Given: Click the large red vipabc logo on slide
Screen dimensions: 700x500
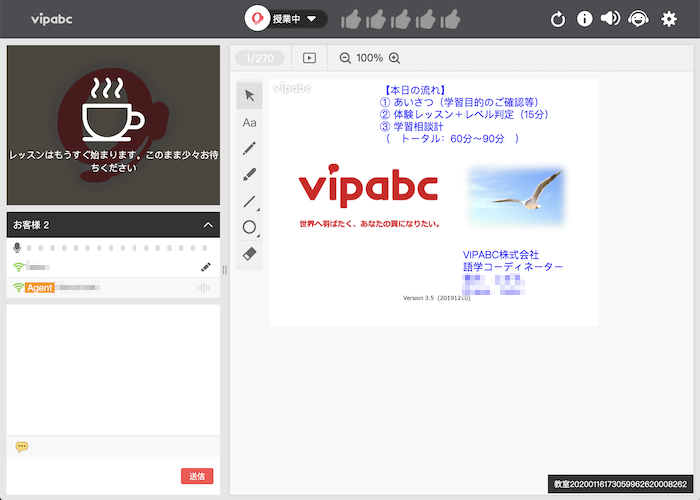Looking at the screenshot, I should [368, 186].
